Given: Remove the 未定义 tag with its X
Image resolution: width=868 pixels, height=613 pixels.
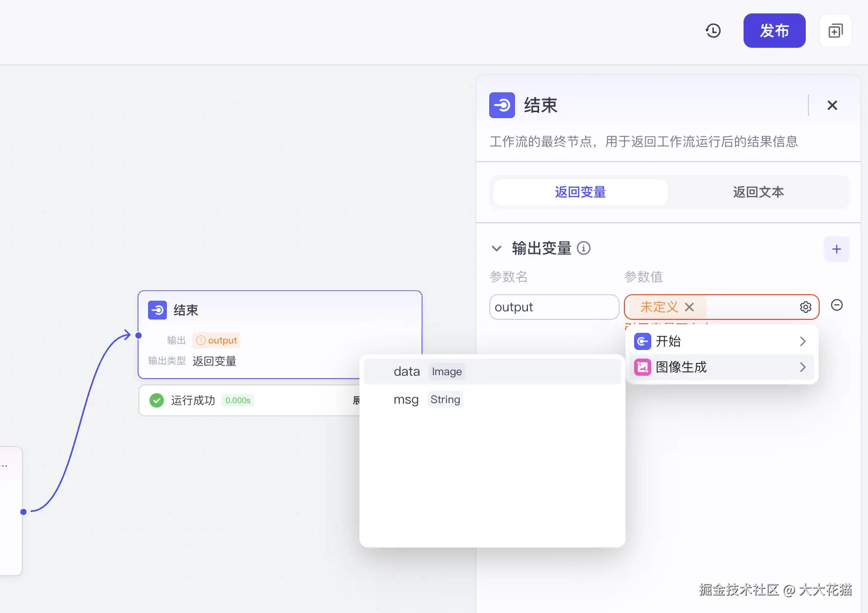Looking at the screenshot, I should [689, 307].
